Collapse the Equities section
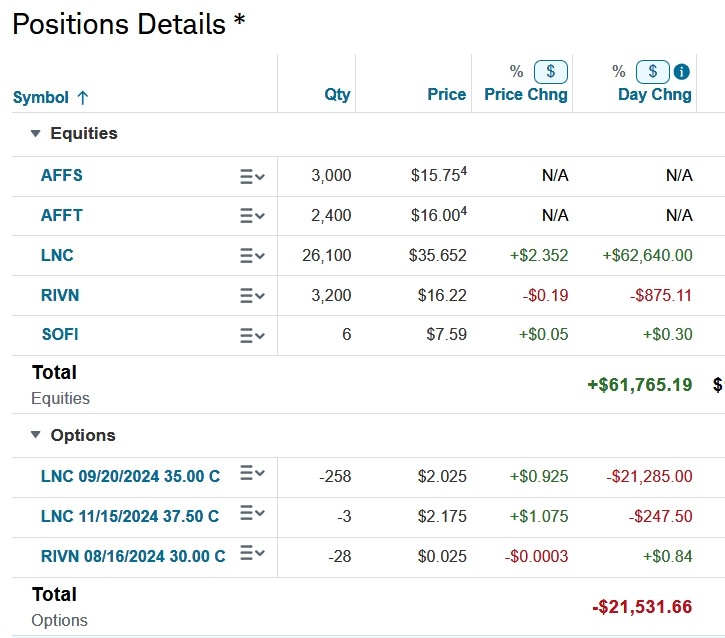Viewport: 725px width, 638px height. coord(36,134)
